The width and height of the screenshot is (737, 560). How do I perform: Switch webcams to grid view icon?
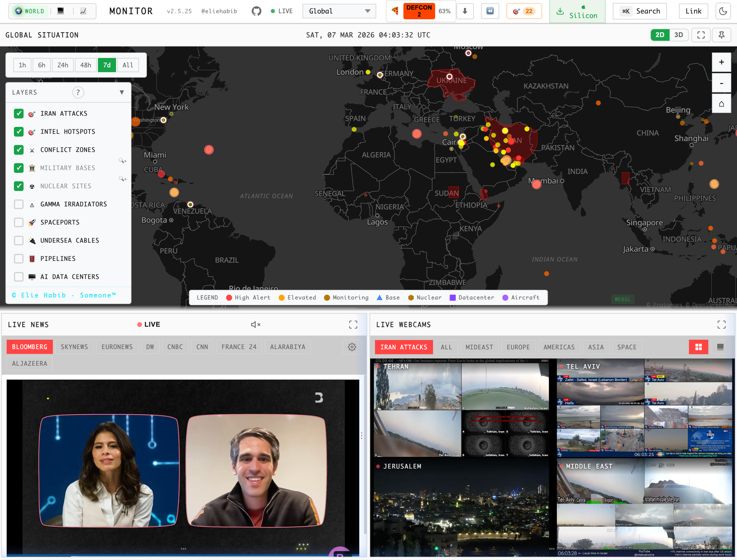pyautogui.click(x=698, y=347)
